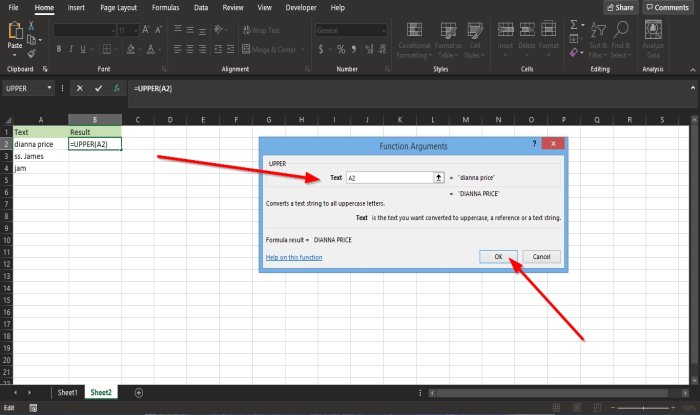Click the Paste icon in Clipboard

tap(14, 32)
